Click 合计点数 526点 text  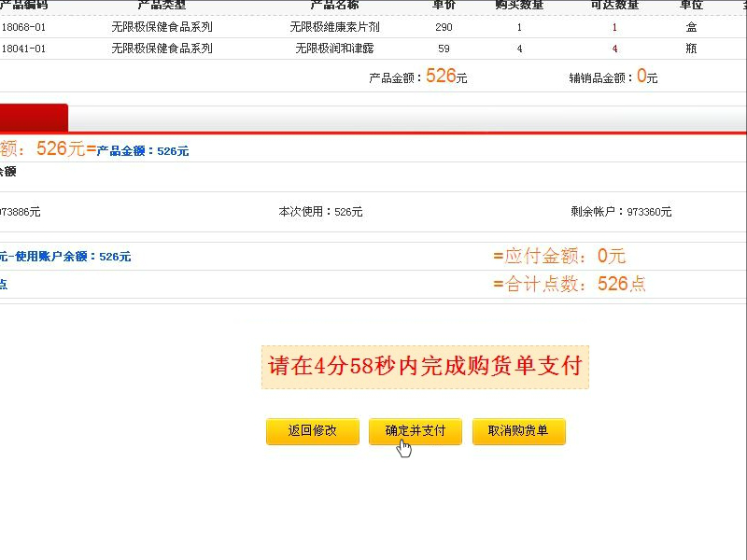570,284
